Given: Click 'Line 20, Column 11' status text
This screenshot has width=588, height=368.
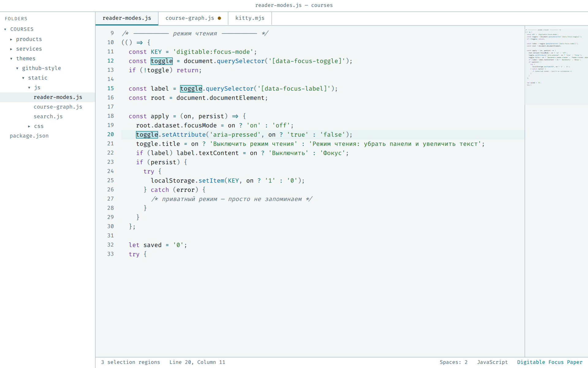Looking at the screenshot, I should click(197, 362).
